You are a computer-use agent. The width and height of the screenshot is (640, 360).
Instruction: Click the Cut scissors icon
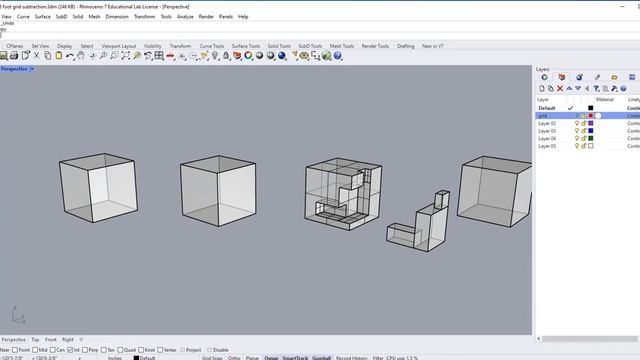(36, 56)
